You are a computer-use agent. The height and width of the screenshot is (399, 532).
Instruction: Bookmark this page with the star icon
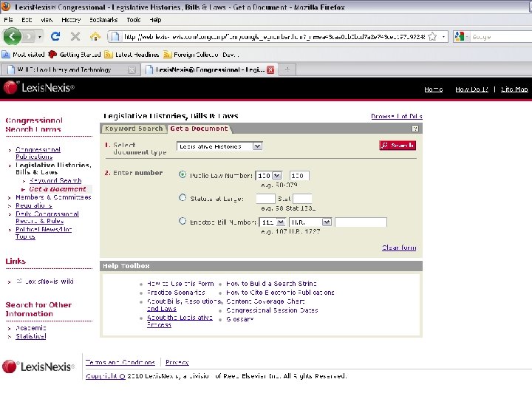pos(432,36)
